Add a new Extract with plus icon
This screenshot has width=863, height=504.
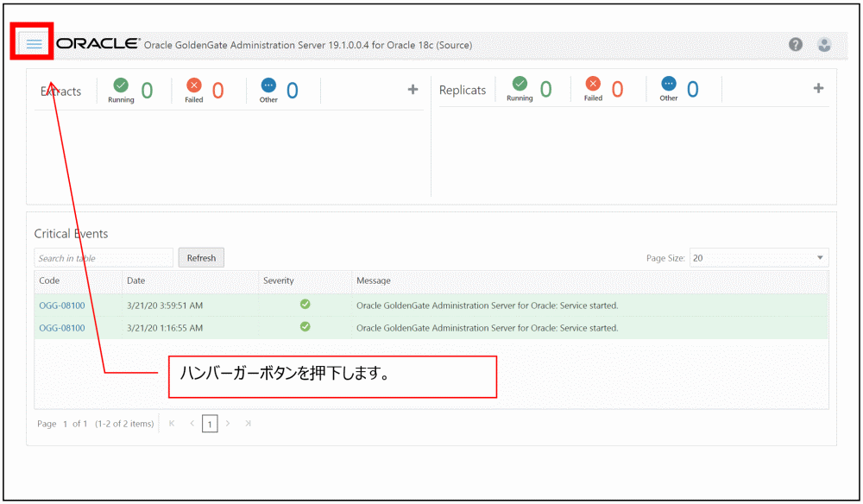(413, 89)
